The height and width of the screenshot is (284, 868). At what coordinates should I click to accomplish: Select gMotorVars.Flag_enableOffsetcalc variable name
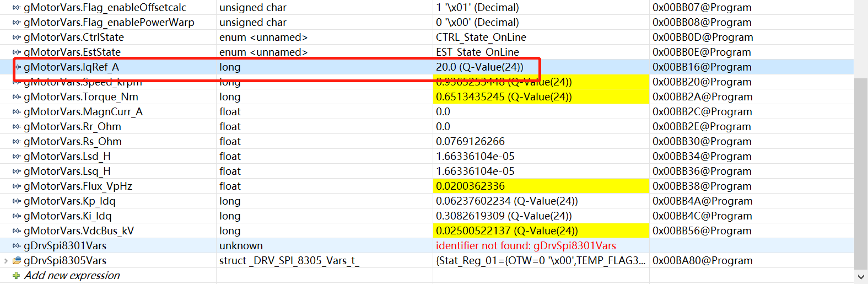[105, 8]
